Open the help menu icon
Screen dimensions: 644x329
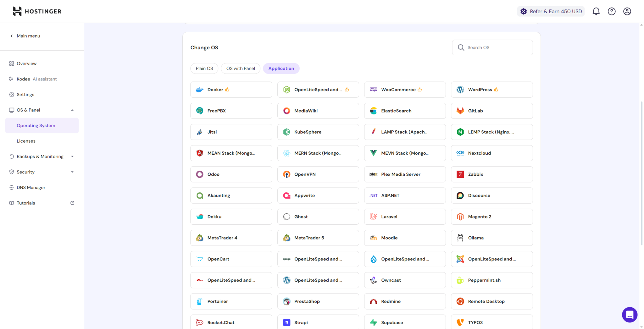(612, 11)
